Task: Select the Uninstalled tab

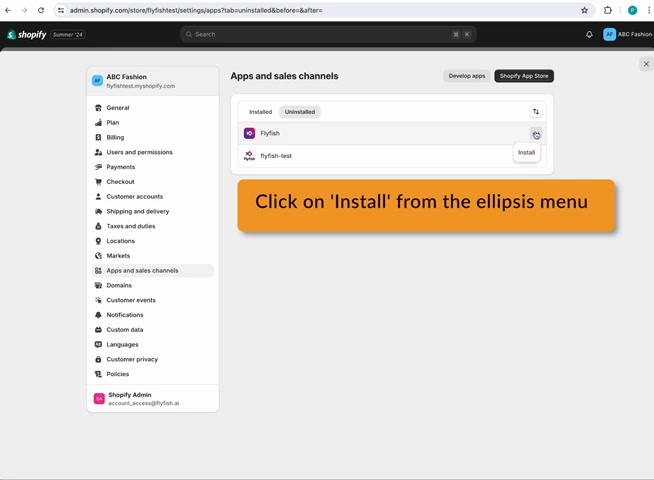Action: pyautogui.click(x=299, y=112)
